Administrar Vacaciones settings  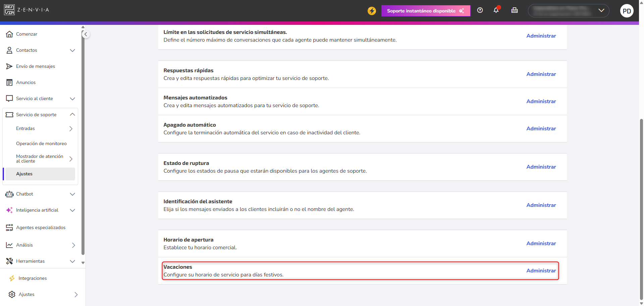pyautogui.click(x=541, y=271)
